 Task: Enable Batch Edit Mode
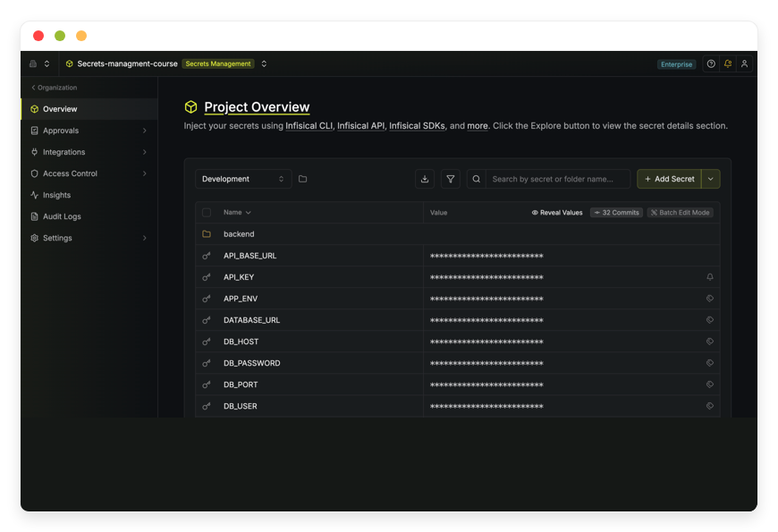pos(681,213)
